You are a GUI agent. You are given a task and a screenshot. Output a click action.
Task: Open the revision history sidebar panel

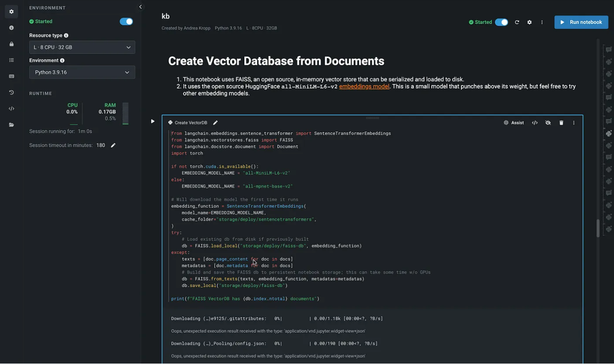(11, 93)
